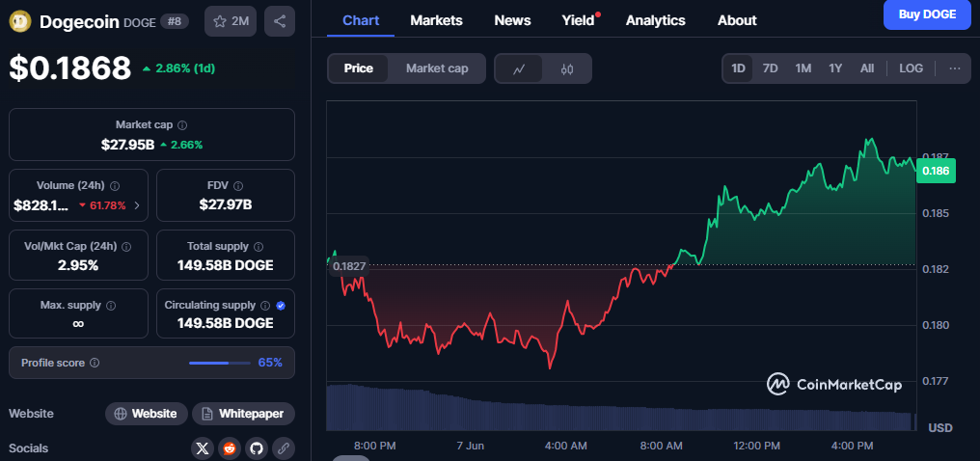Open the Whitepaper link
Screen dimensions: 980x461
coord(243,414)
